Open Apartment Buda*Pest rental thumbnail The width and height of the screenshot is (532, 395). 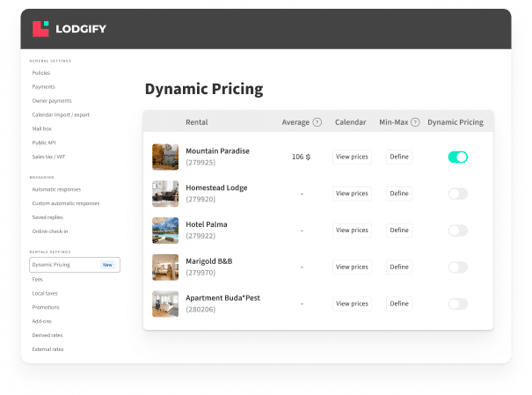tap(165, 304)
